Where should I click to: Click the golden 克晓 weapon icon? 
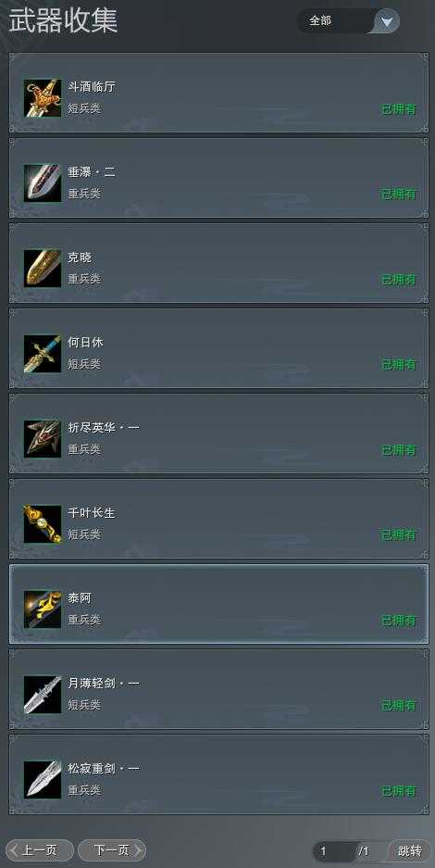[x=43, y=269]
